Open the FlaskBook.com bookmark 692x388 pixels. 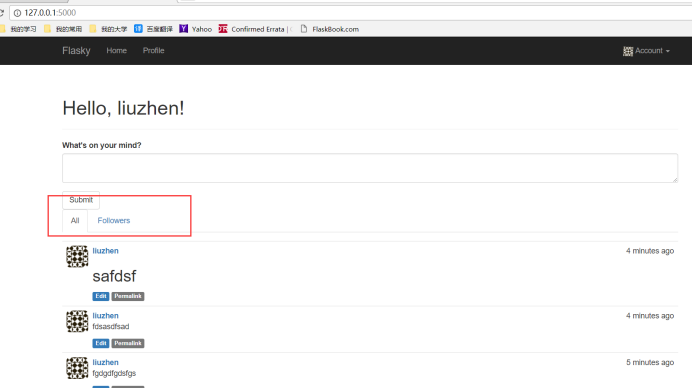click(x=330, y=29)
